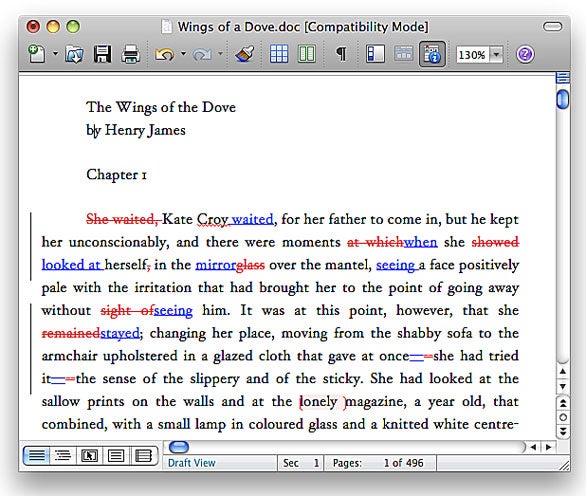
Task: Click the title The Wings of the Dove
Action: tap(161, 107)
